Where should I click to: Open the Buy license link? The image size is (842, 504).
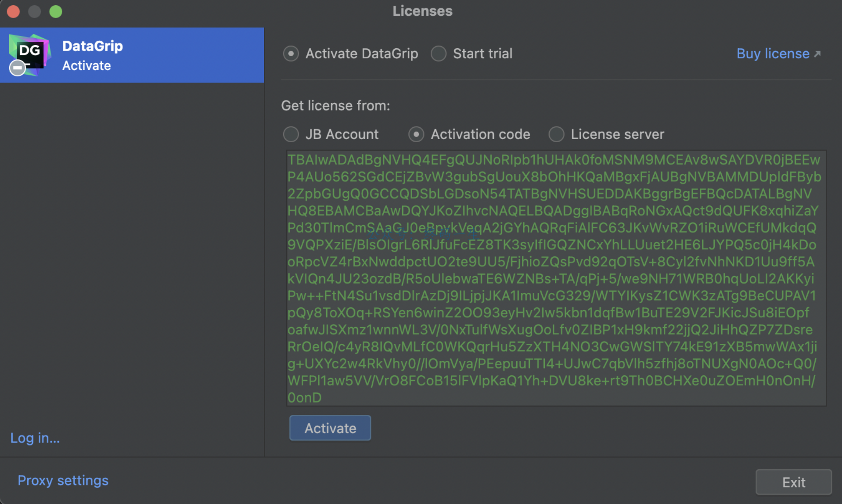coord(773,54)
